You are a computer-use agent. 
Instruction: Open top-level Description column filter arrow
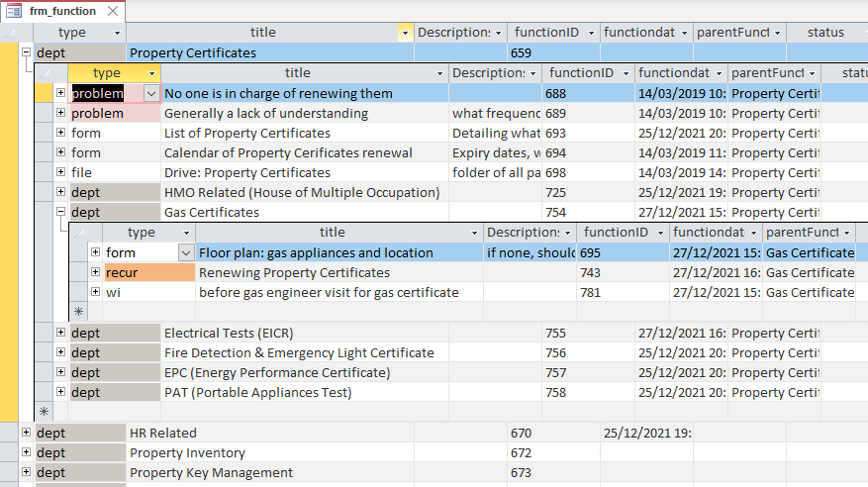coord(498,34)
